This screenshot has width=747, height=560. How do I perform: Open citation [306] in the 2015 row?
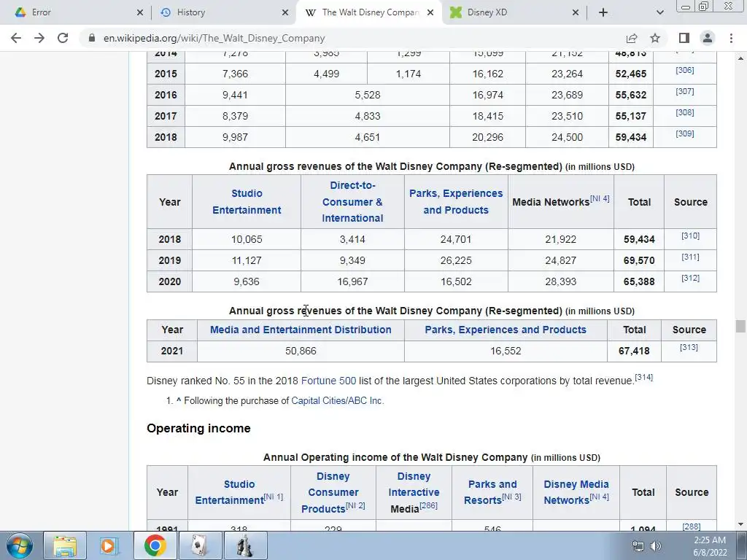(684, 70)
